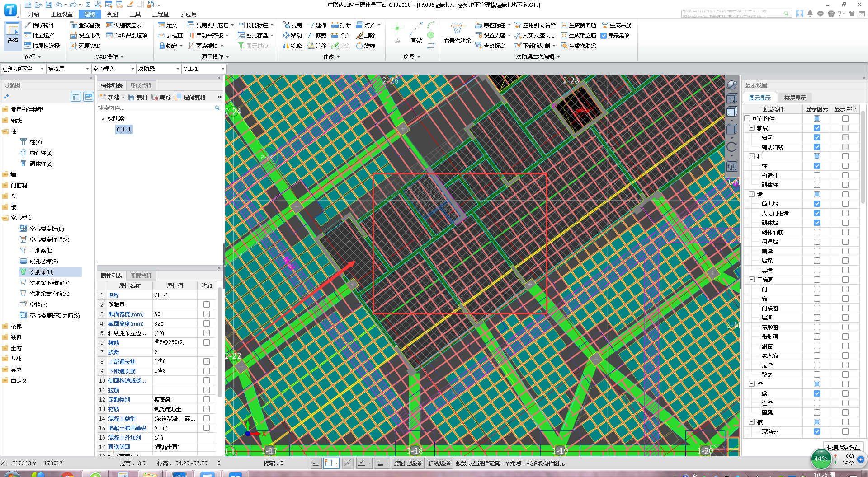Select 空心楼盖板(B) in navigation tree
This screenshot has height=477, width=868.
click(x=47, y=229)
